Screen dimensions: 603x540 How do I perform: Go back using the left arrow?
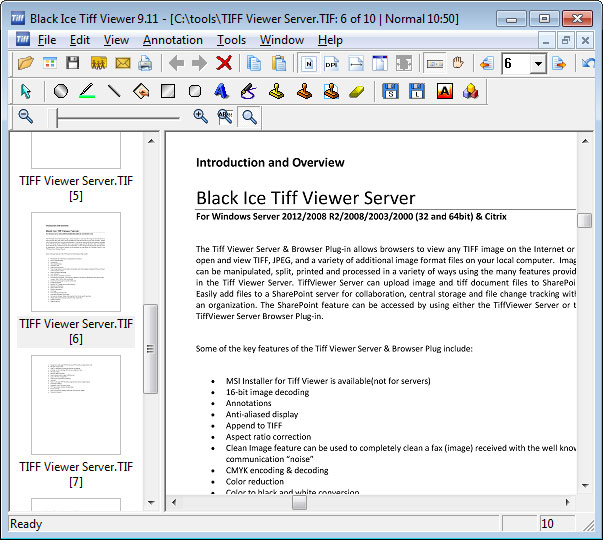click(x=176, y=63)
